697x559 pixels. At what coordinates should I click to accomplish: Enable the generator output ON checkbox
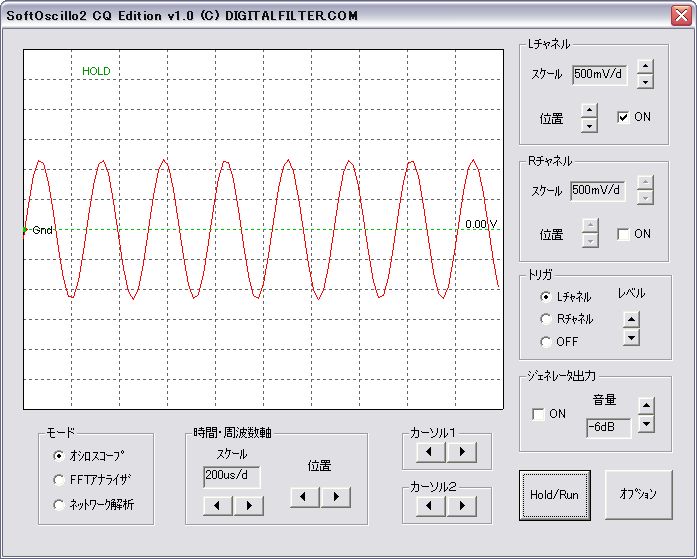click(x=539, y=414)
